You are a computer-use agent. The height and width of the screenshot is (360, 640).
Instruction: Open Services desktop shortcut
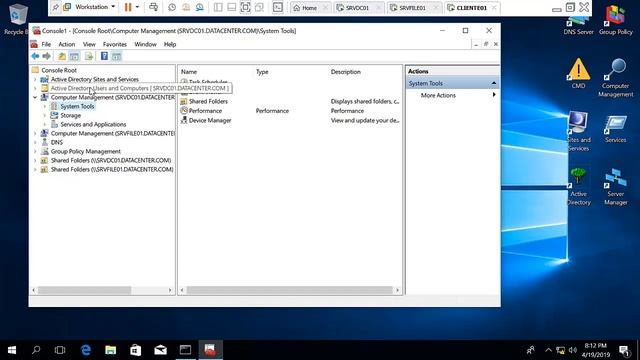pyautogui.click(x=616, y=129)
